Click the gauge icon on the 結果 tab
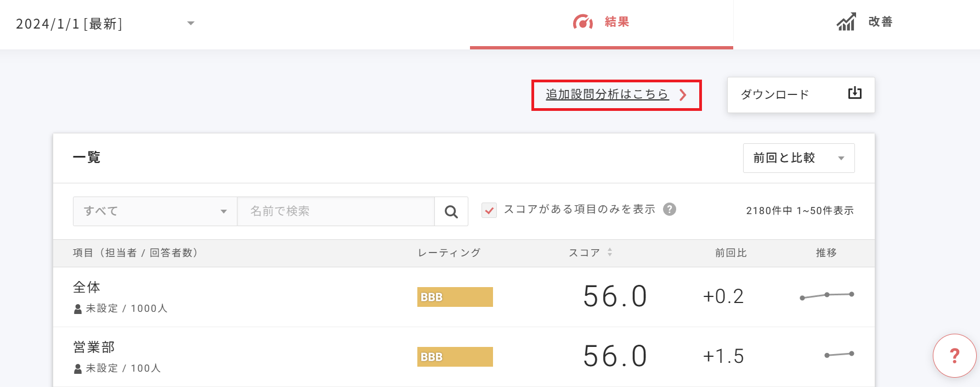The image size is (980, 387). [x=582, y=22]
